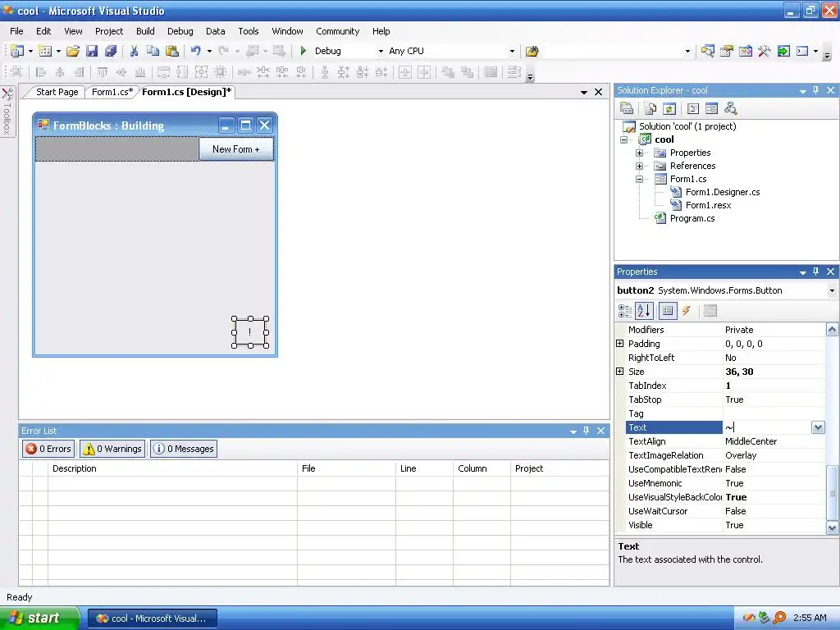The width and height of the screenshot is (840, 630).
Task: Open Solution Explorer from the right toolbar icon
Action: tap(708, 51)
